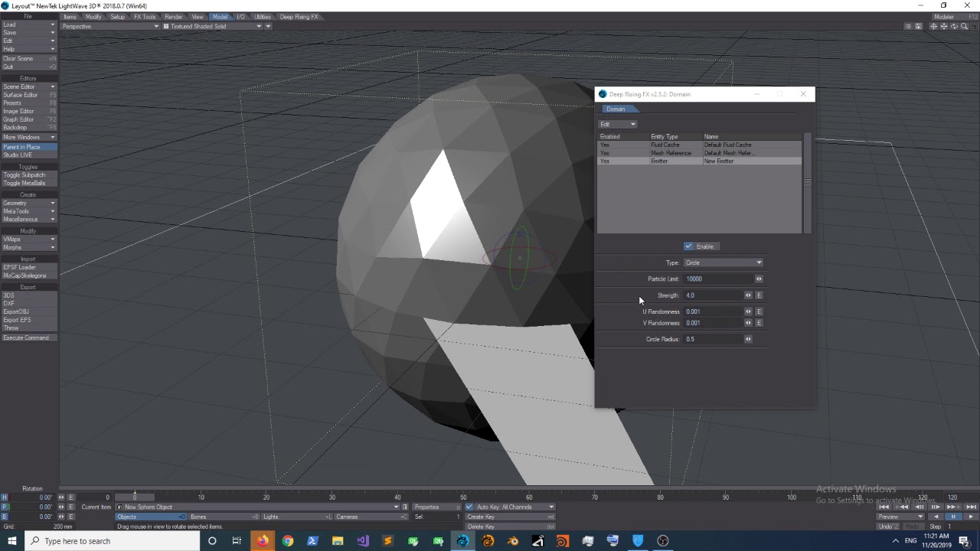Play animation in reverse
The image size is (980, 551).
936,517
